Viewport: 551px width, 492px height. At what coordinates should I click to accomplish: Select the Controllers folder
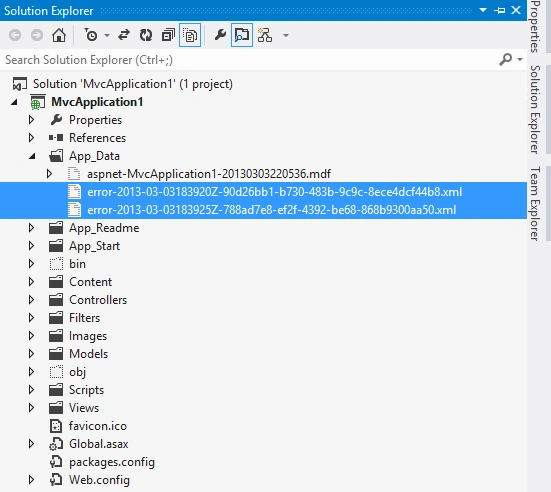click(x=98, y=300)
